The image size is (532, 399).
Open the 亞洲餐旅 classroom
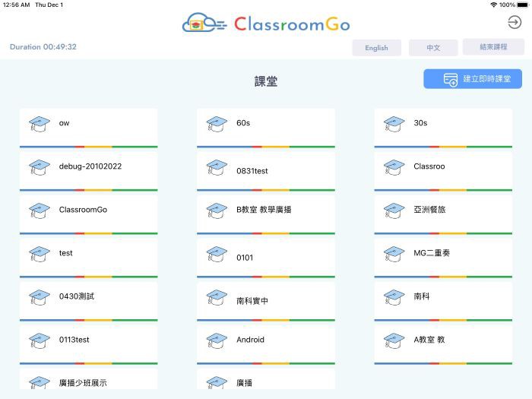(x=442, y=211)
